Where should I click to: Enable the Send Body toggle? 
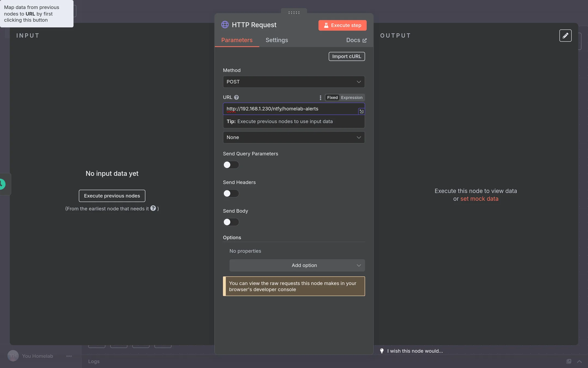click(x=231, y=222)
